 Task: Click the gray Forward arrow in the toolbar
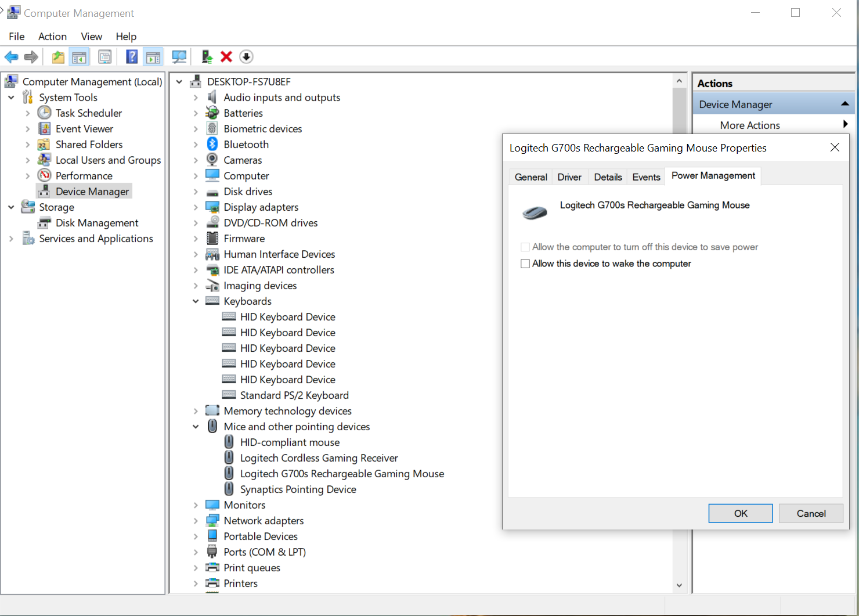31,57
